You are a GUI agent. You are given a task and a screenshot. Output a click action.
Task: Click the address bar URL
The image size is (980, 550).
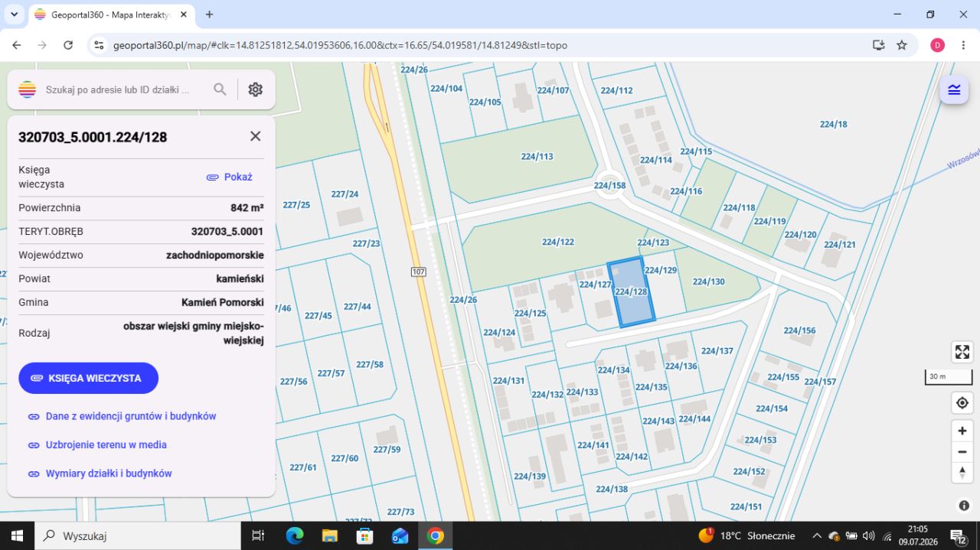pos(340,45)
